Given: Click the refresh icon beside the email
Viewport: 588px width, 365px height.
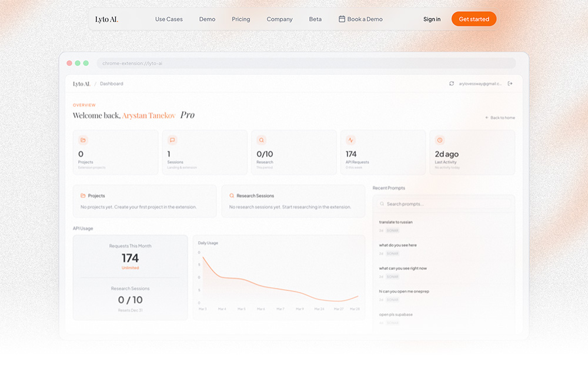Looking at the screenshot, I should click(452, 83).
